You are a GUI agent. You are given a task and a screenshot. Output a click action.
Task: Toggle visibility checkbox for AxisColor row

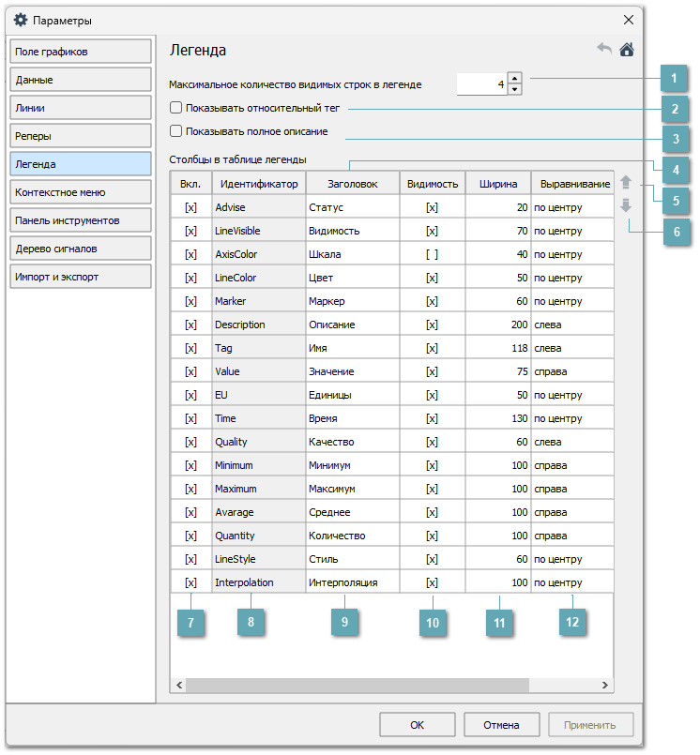click(x=432, y=254)
